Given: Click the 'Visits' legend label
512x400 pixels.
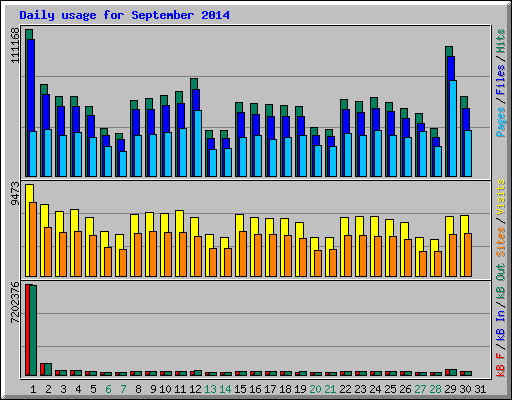Looking at the screenshot, I should coord(501,197).
